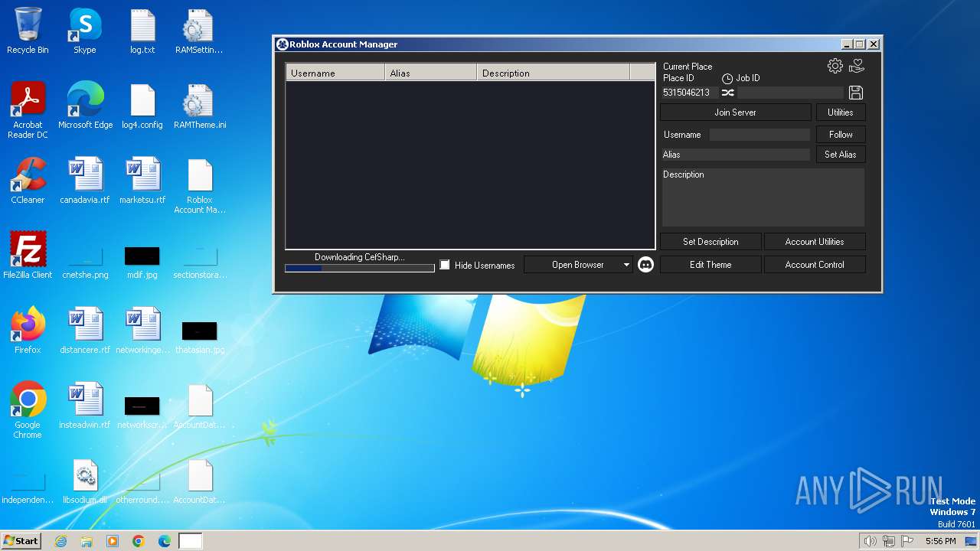Click the save floppy disk icon
Screen dimensions: 980x551
(x=856, y=93)
